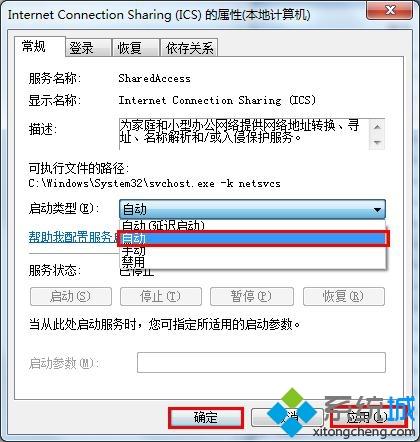The height and width of the screenshot is (442, 420).
Task: Expand the 启动类型 dropdown arrow
Action: 377,210
